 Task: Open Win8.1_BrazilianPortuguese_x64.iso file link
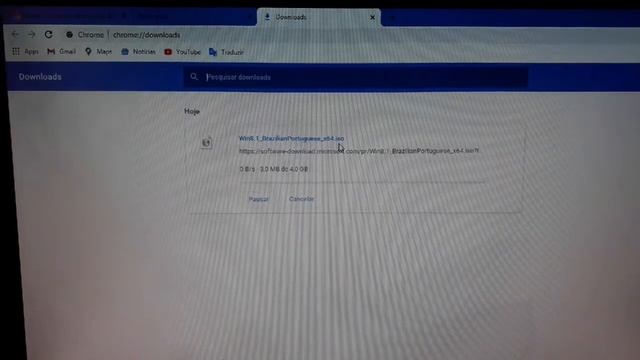(x=291, y=138)
